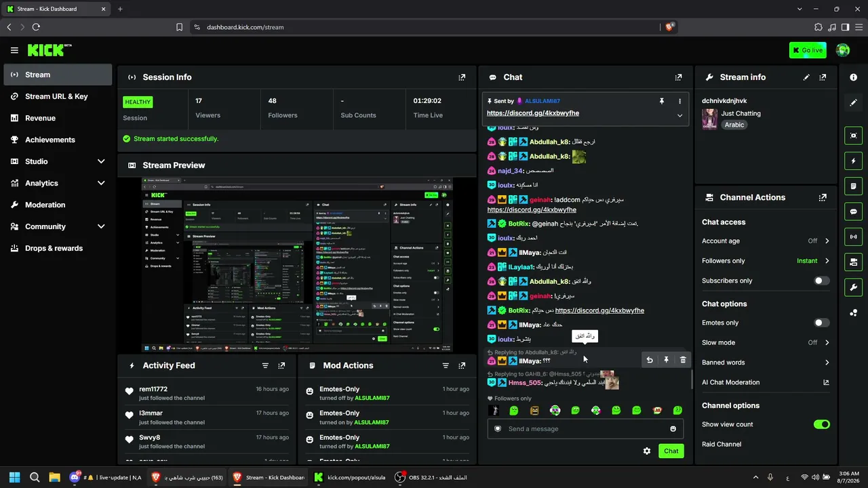868x488 pixels.
Task: Reply to IIMaya's hovered chat message
Action: (650, 360)
